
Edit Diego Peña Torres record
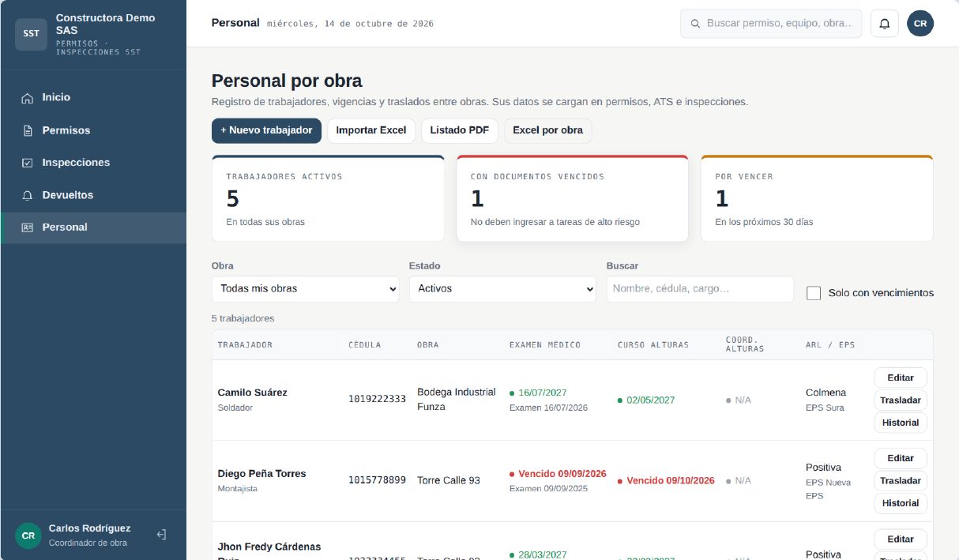point(901,458)
